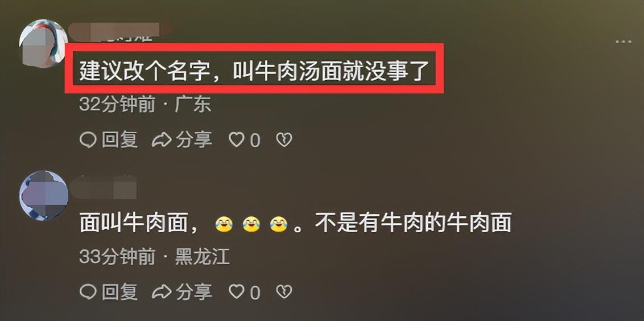Screen dimensions: 644x321
Task: Click 分享 label on the 33分钟前 comment
Action: point(194,292)
